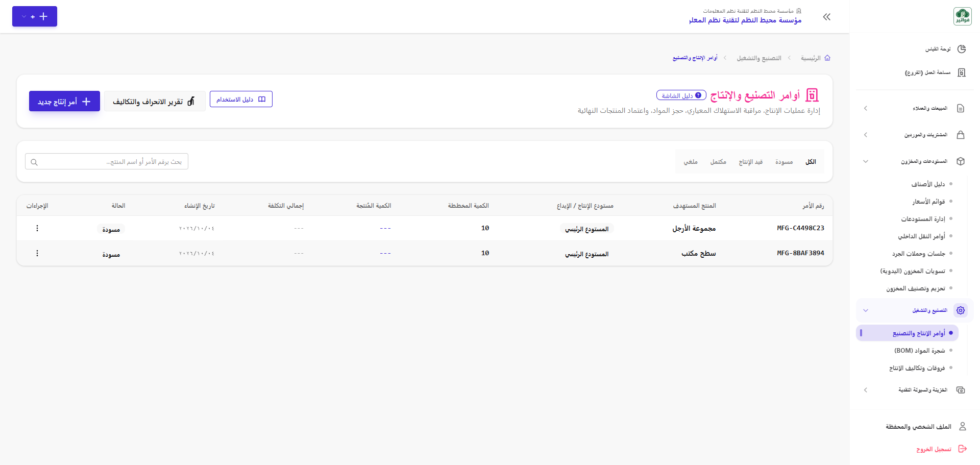This screenshot has width=980, height=465.
Task: Select مسودة filter tab
Action: 784,162
